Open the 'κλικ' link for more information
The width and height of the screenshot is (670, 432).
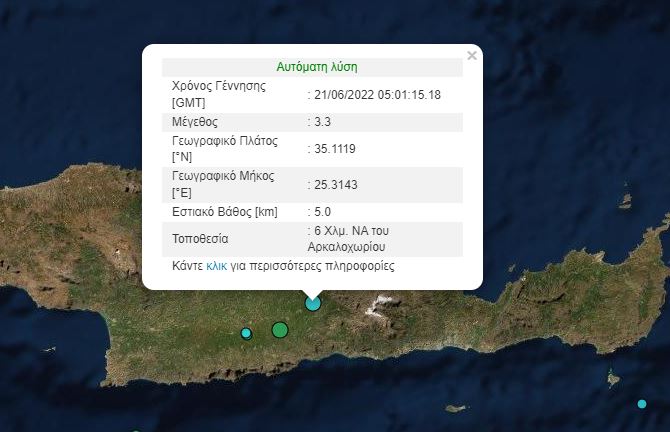216,267
